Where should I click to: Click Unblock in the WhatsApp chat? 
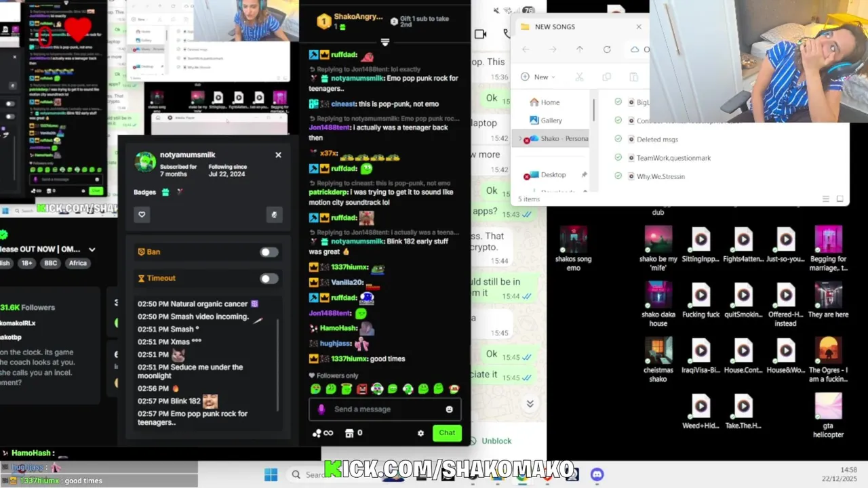[496, 441]
